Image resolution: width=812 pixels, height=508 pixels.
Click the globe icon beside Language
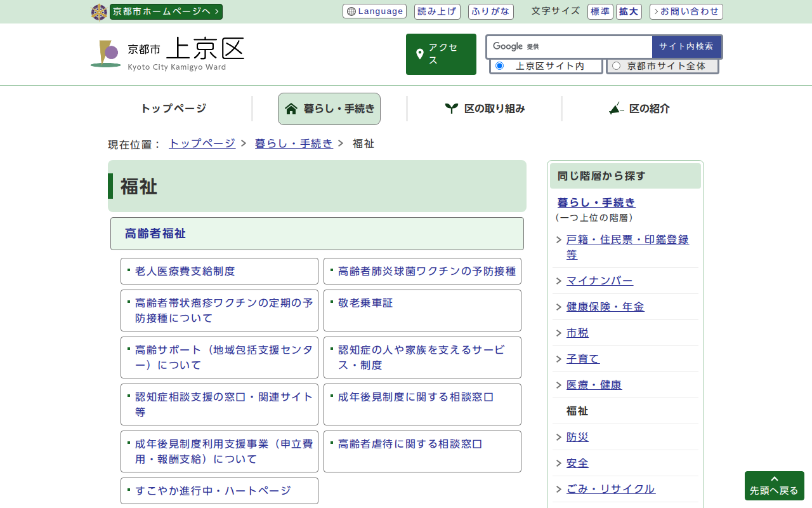coord(351,11)
